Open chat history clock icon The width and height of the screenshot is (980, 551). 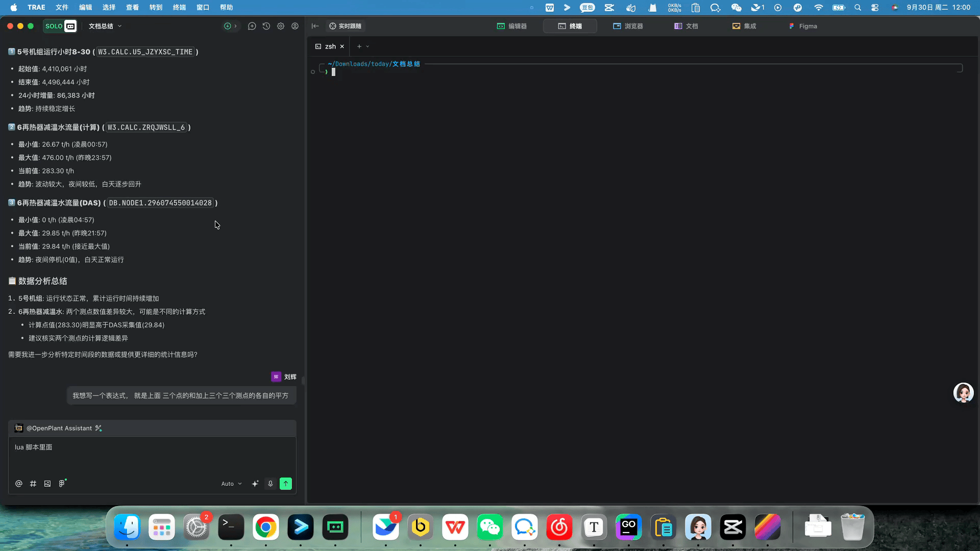266,26
